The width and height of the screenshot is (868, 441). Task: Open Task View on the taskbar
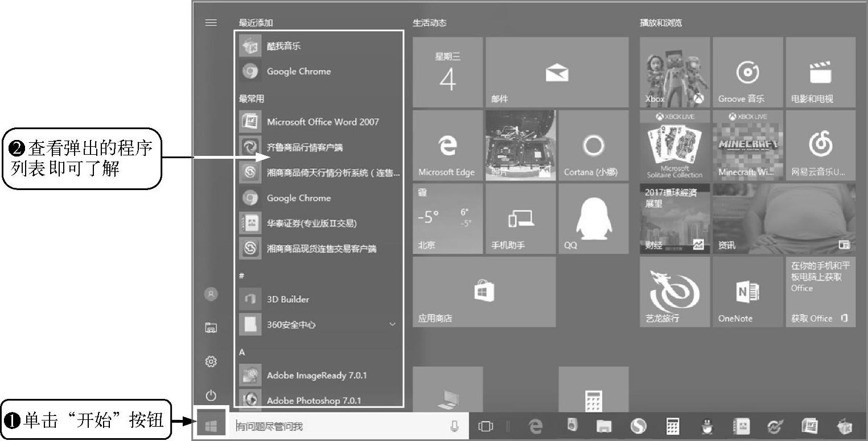486,426
